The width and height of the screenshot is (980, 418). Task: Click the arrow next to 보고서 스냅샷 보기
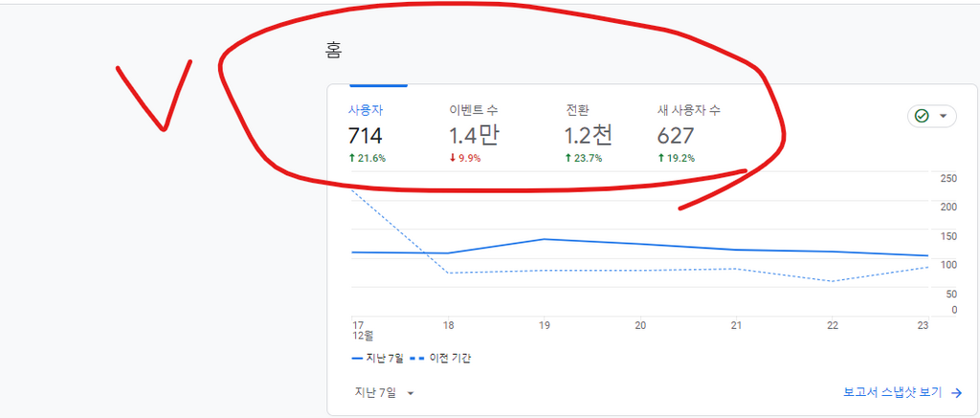click(x=956, y=393)
